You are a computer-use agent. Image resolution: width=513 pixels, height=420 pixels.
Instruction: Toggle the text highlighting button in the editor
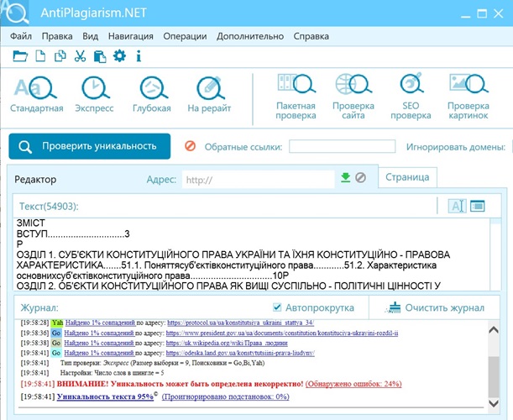coord(458,206)
